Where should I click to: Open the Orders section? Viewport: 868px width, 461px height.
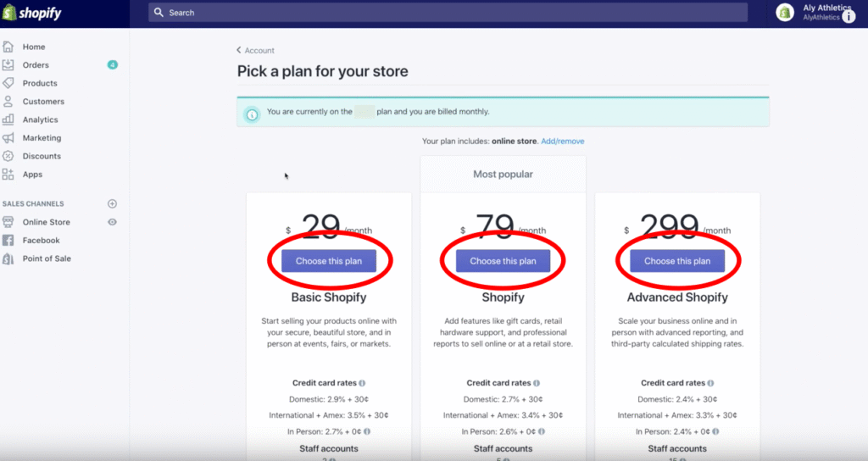click(36, 64)
